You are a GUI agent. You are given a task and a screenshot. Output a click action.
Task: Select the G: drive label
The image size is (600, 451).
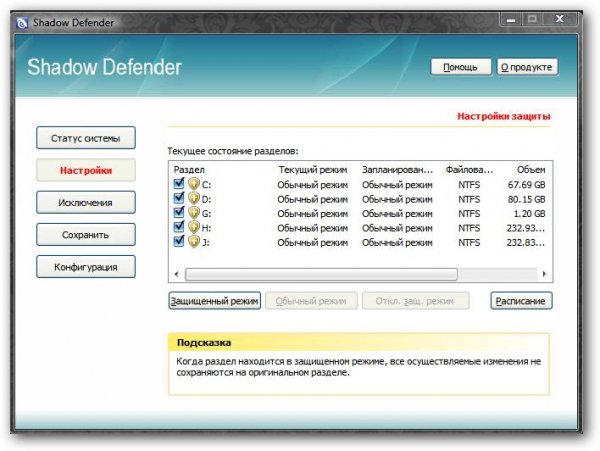click(206, 213)
